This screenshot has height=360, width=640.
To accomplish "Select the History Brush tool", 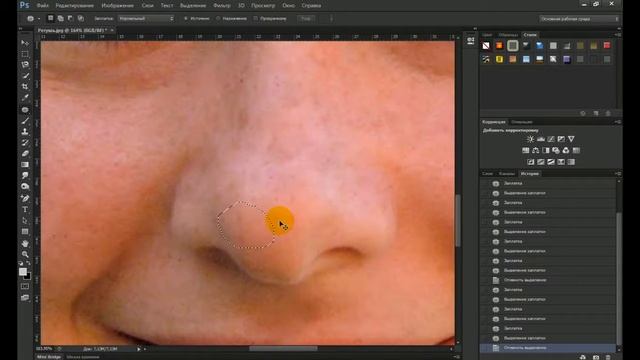I will tap(25, 142).
